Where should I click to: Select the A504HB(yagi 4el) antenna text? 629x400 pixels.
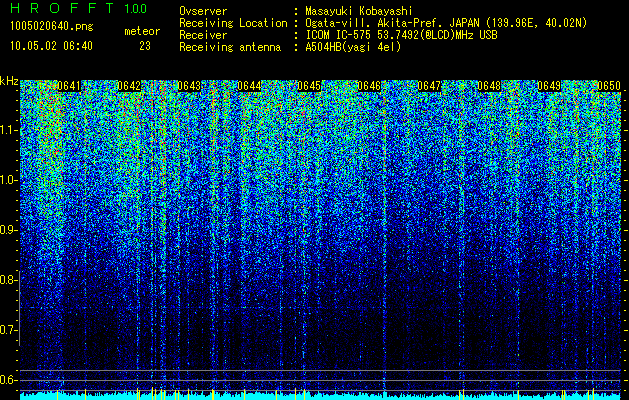coord(353,47)
